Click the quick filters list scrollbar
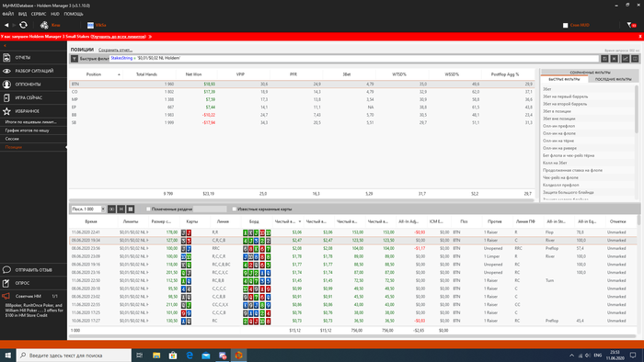644x362 pixels. (637, 108)
